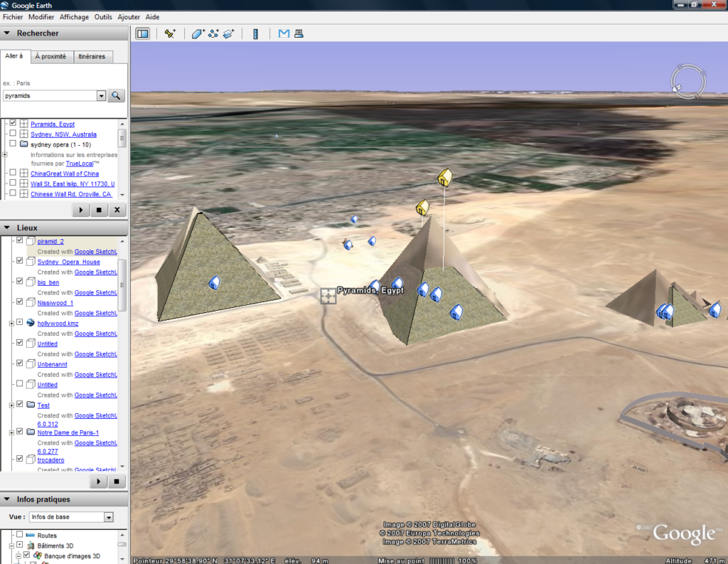Open the Outils menu

103,17
